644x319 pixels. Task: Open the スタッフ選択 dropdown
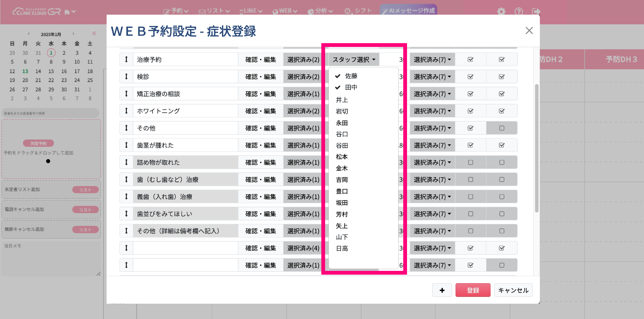(x=353, y=59)
